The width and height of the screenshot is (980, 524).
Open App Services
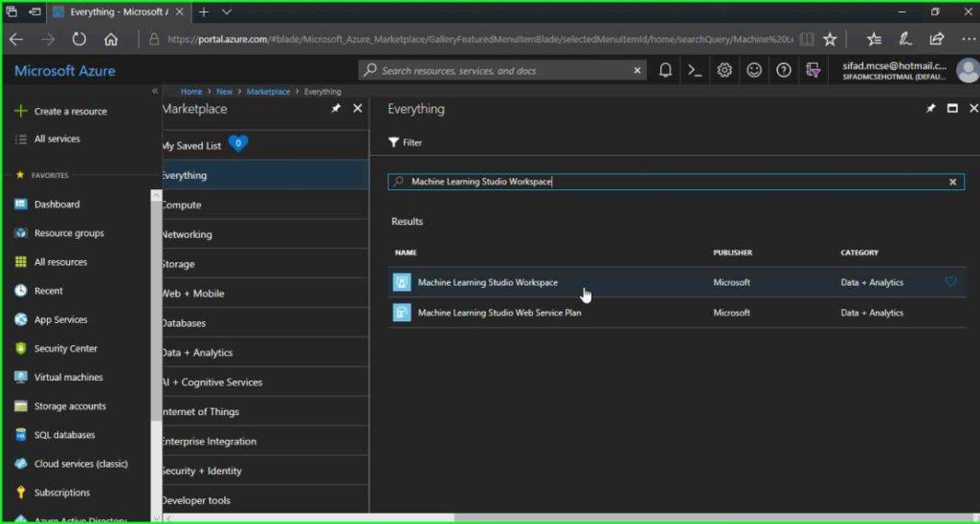51,319
